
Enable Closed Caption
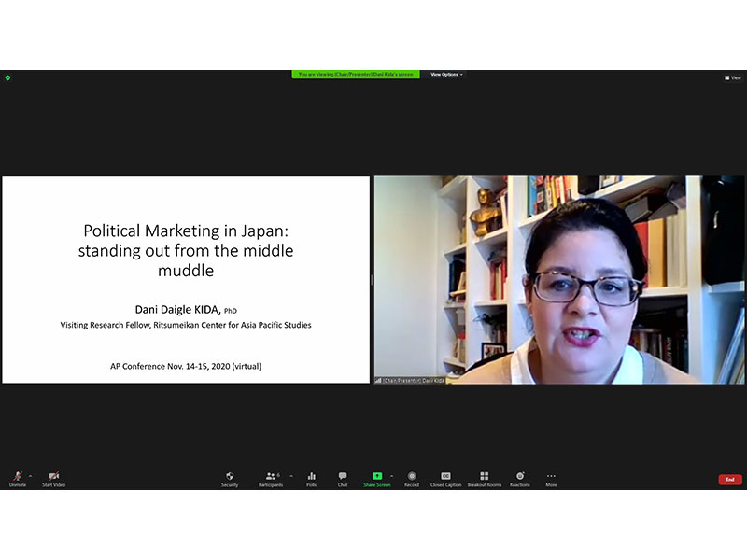pyautogui.click(x=445, y=478)
